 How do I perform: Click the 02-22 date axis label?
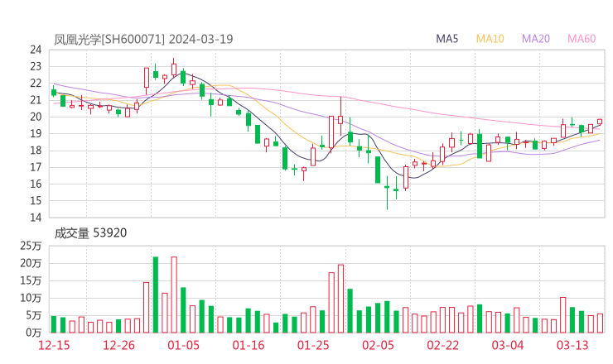(442, 345)
